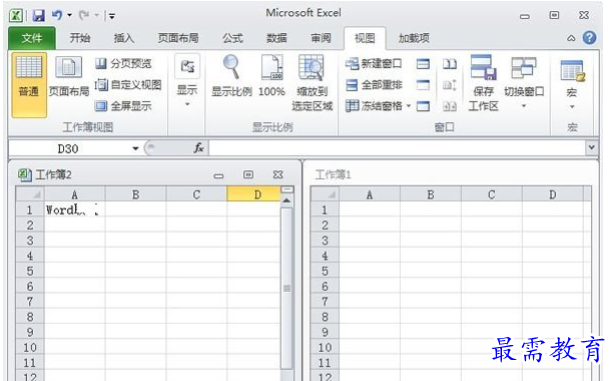
Task: Open Customize Quick Access Toolbar dropdown
Action: pyautogui.click(x=112, y=16)
